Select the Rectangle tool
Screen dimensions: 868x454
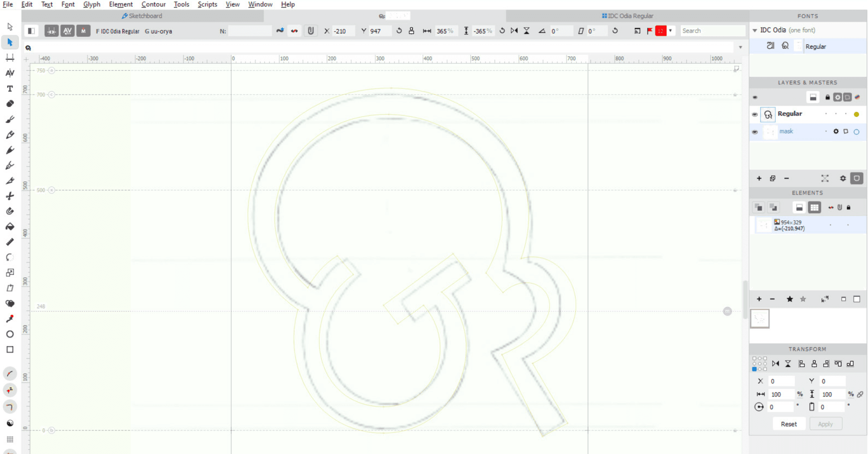click(10, 349)
